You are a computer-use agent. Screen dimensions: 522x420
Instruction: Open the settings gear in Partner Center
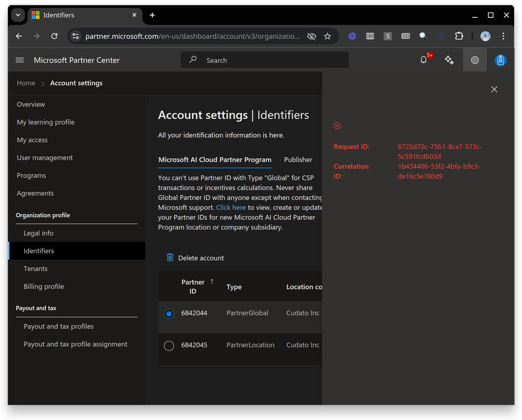click(475, 60)
